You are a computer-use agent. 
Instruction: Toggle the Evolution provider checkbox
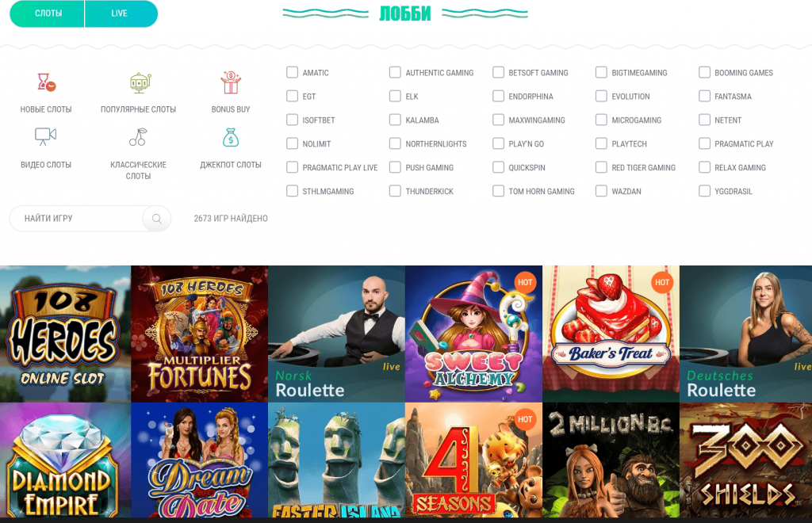click(601, 96)
